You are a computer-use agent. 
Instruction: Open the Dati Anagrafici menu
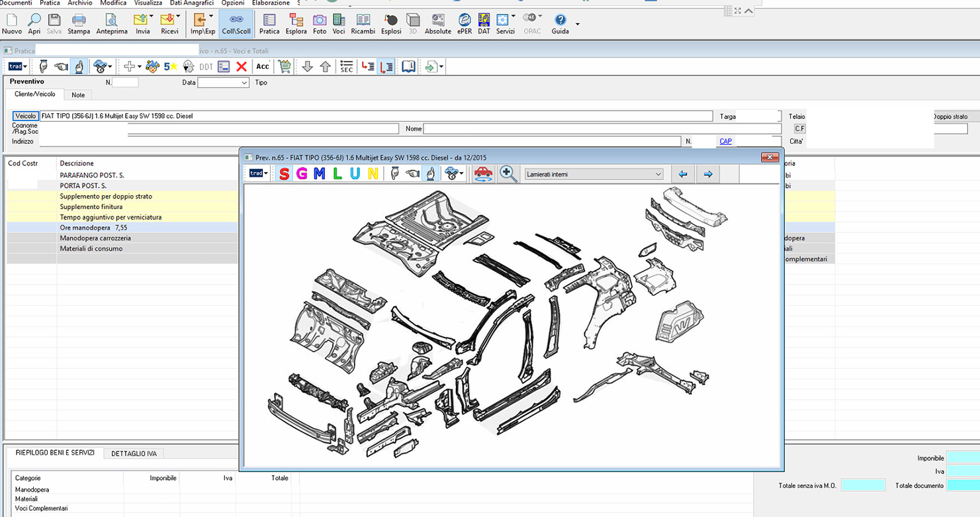192,3
